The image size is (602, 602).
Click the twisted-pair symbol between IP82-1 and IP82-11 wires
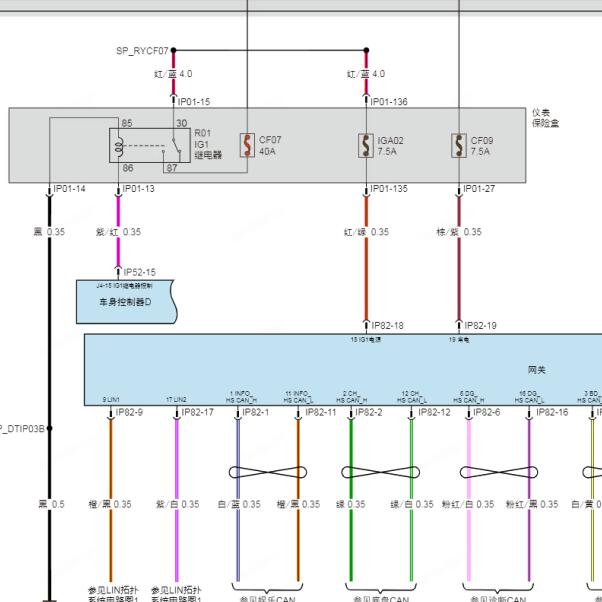pos(268,472)
